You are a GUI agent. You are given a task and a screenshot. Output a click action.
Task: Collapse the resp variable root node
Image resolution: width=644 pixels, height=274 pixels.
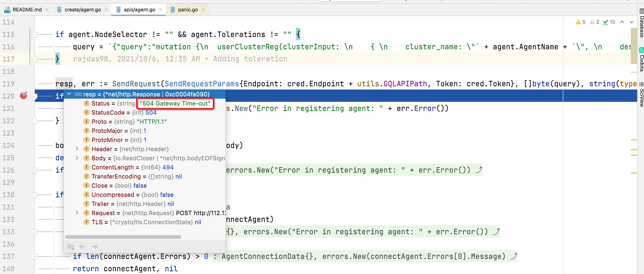tap(69, 94)
